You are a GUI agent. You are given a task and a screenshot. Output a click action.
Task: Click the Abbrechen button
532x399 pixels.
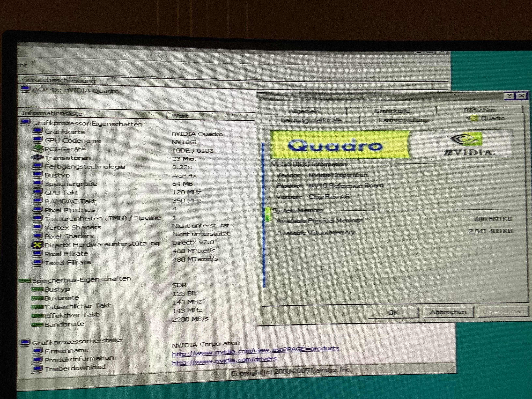pos(448,312)
